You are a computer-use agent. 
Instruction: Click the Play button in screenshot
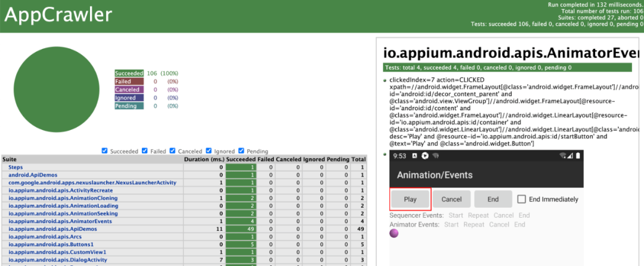click(410, 199)
